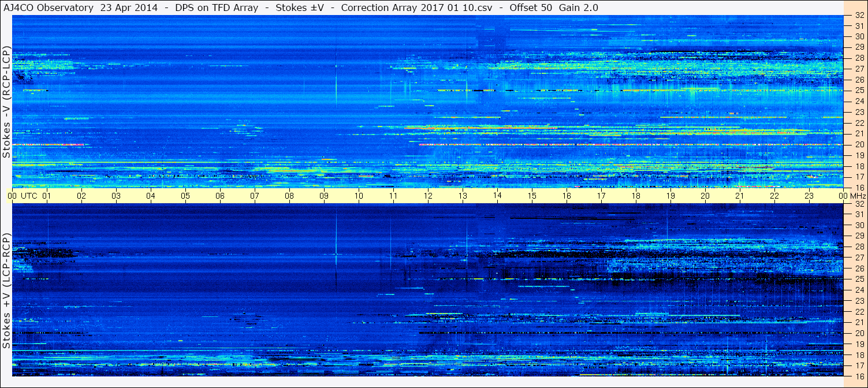
Task: Select the 16 hour tick on time axis
Action: [x=567, y=196]
